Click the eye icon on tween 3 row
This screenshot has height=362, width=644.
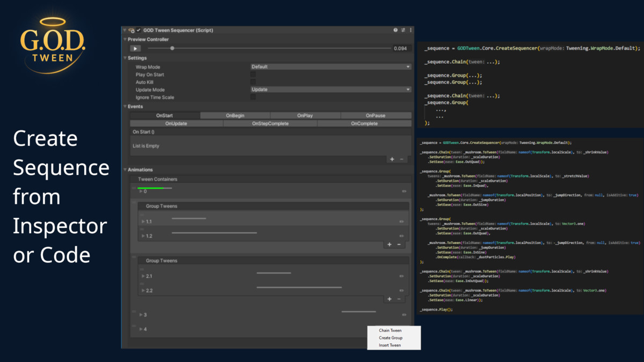coord(404,315)
